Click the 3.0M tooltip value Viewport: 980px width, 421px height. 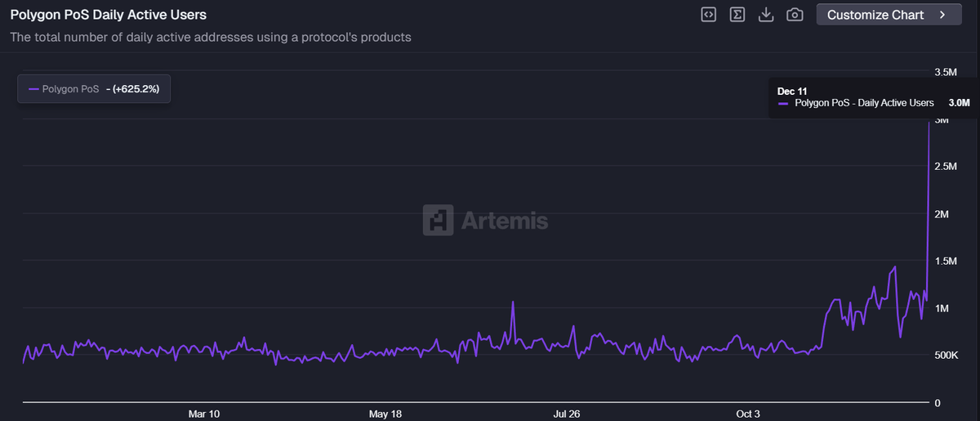(x=960, y=103)
